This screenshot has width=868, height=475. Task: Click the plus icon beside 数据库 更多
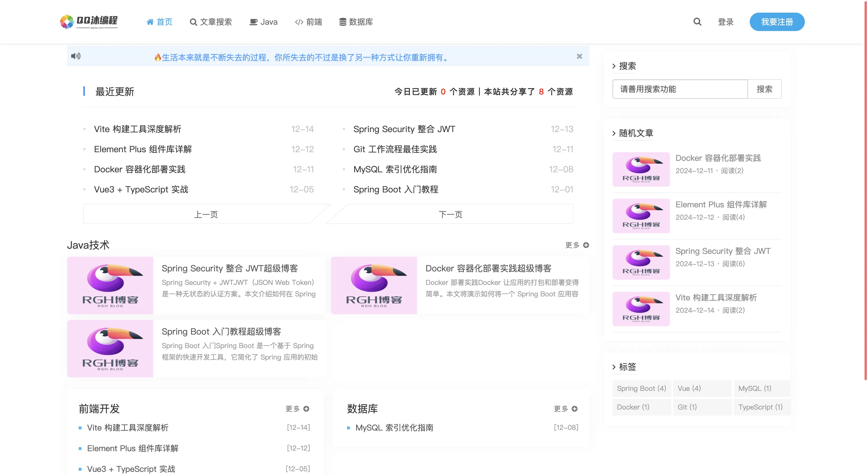[x=575, y=409]
